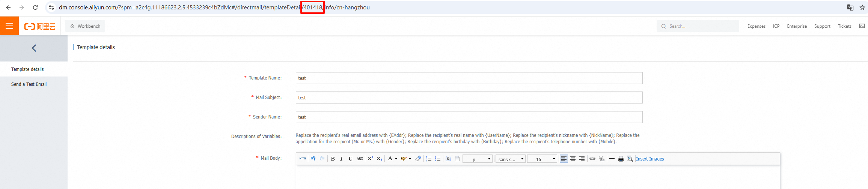Screen dimensions: 868x189
Task: Bookmark this page with the star icon
Action: [x=862, y=7]
